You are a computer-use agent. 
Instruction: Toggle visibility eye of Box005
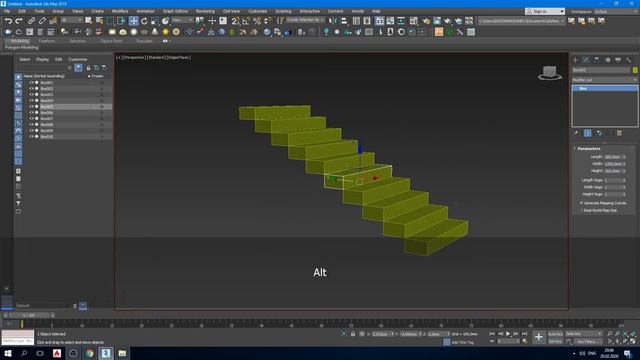(31, 107)
